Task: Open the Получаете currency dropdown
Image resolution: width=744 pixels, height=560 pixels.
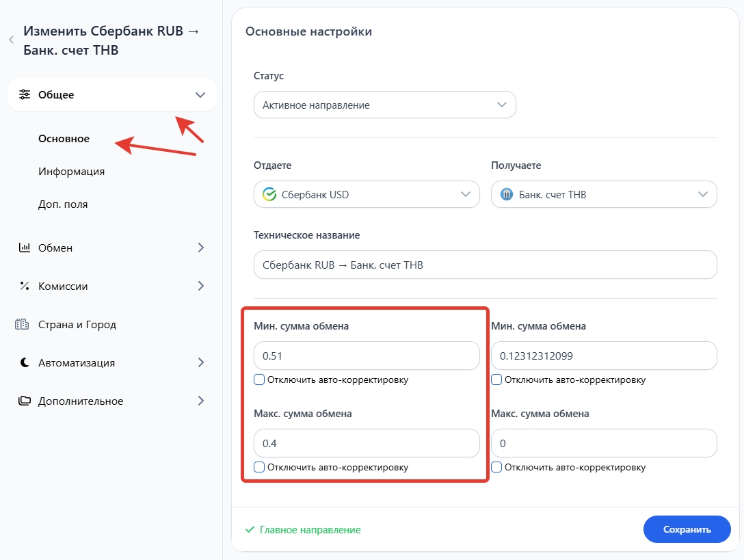Action: [x=603, y=195]
